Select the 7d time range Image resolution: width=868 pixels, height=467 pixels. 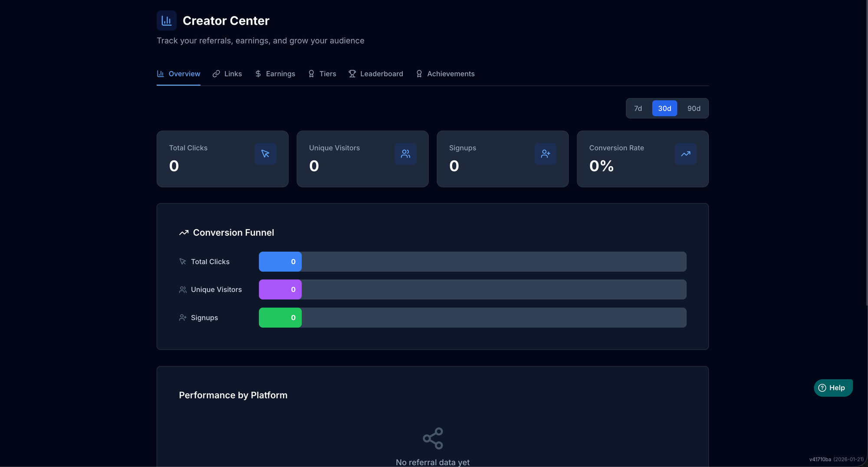click(638, 109)
